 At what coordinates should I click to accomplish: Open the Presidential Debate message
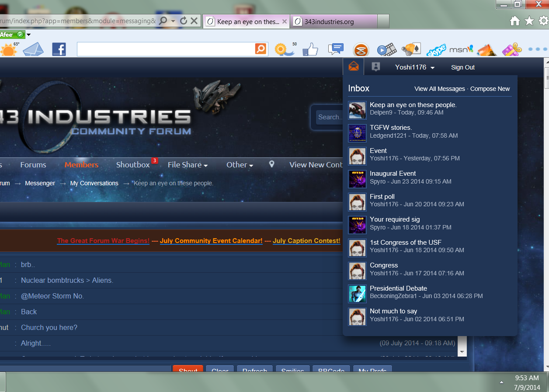[398, 288]
